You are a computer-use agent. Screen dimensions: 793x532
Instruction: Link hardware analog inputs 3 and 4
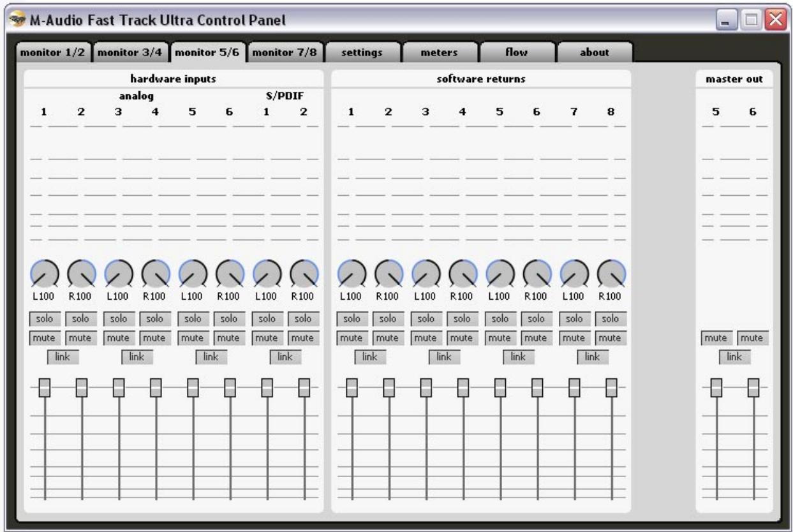tap(137, 357)
